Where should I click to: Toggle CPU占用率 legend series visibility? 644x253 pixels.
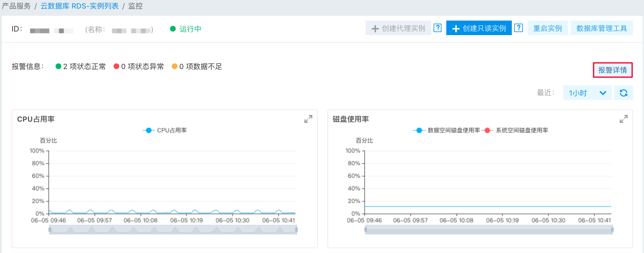(x=165, y=130)
